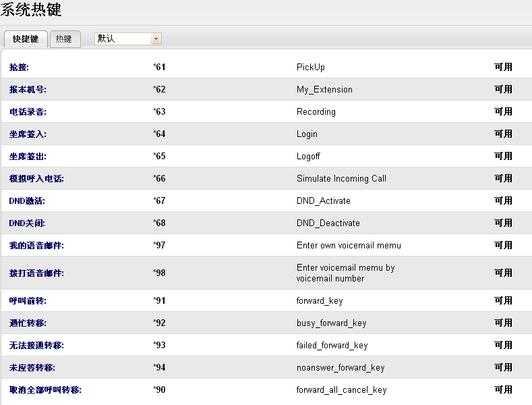532x405 pixels.
Task: Click the *94 code for 未应答转移
Action: click(x=159, y=368)
